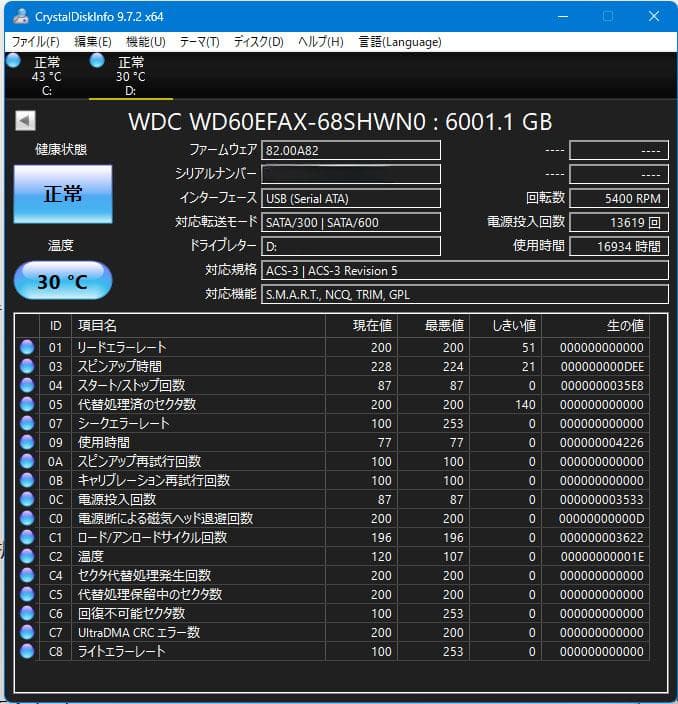Image resolution: width=678 pixels, height=704 pixels.
Task: Click the status orb for ID 05 row
Action: click(27, 404)
